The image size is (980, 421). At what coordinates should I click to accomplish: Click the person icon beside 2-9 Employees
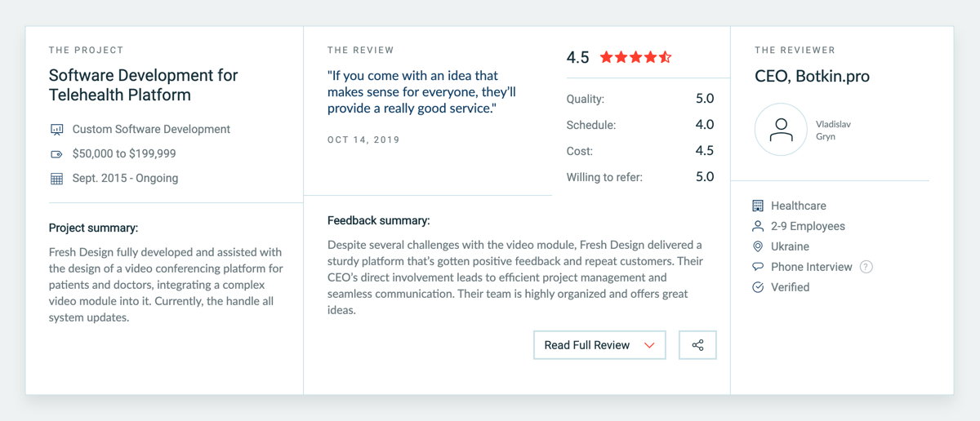758,226
